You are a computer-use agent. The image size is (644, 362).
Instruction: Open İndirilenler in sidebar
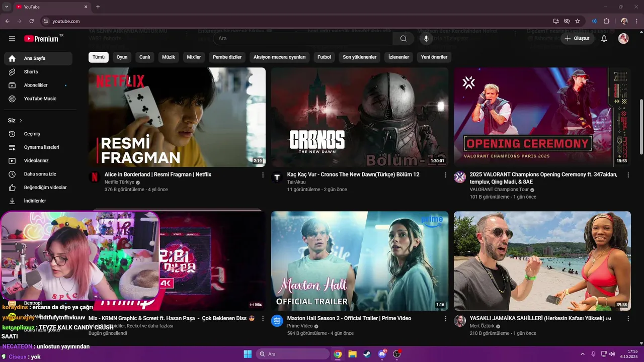click(x=38, y=201)
